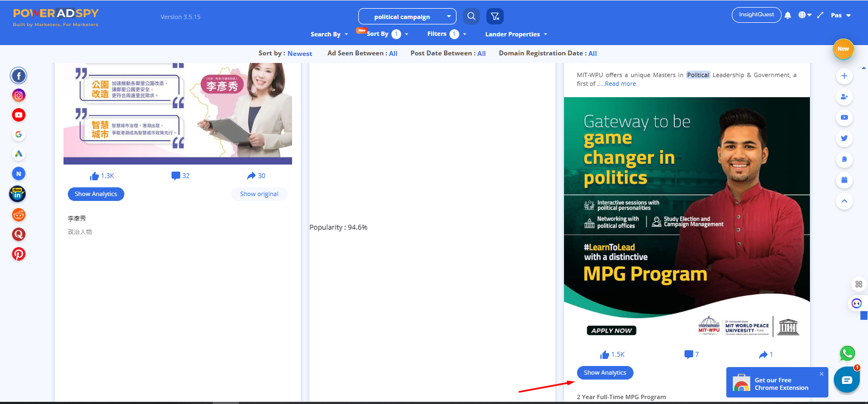Select the YouTube ads platform icon
The image size is (868, 404).
pos(18,115)
